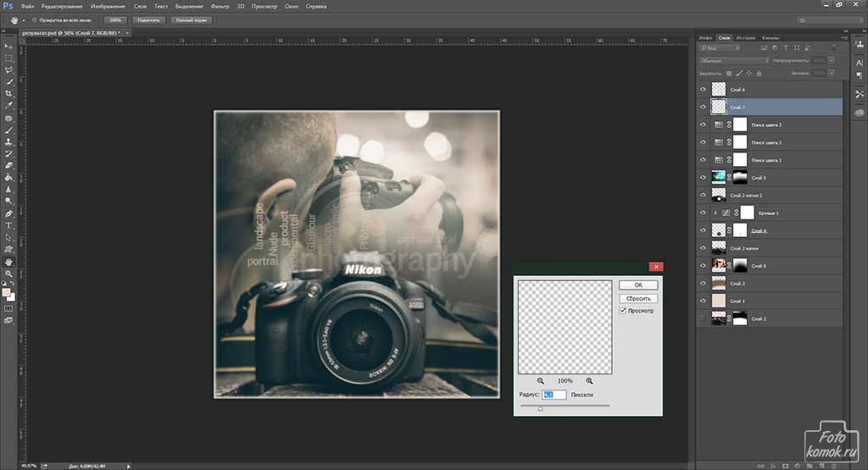Open the Файл menu
Screen dimensions: 868x470
point(27,7)
